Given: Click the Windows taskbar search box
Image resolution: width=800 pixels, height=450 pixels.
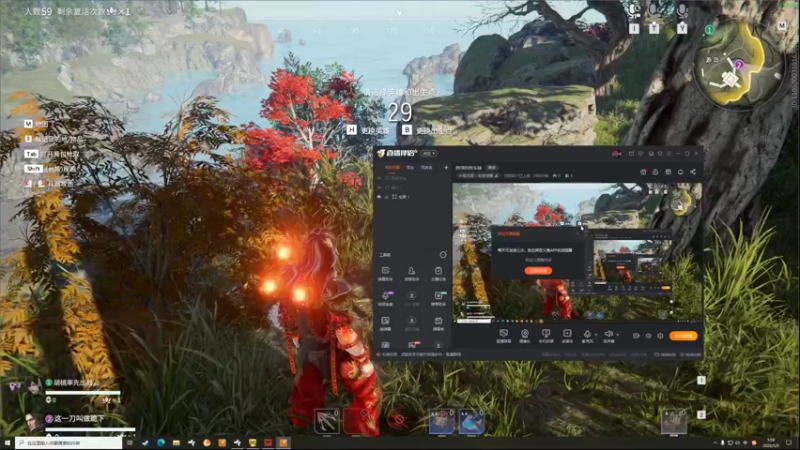Looking at the screenshot, I should click(68, 443).
